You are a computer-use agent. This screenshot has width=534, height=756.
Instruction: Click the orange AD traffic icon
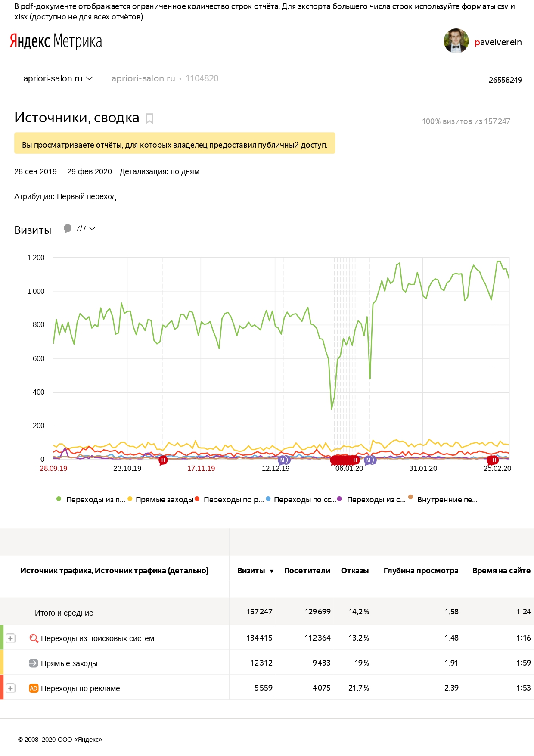pos(34,688)
